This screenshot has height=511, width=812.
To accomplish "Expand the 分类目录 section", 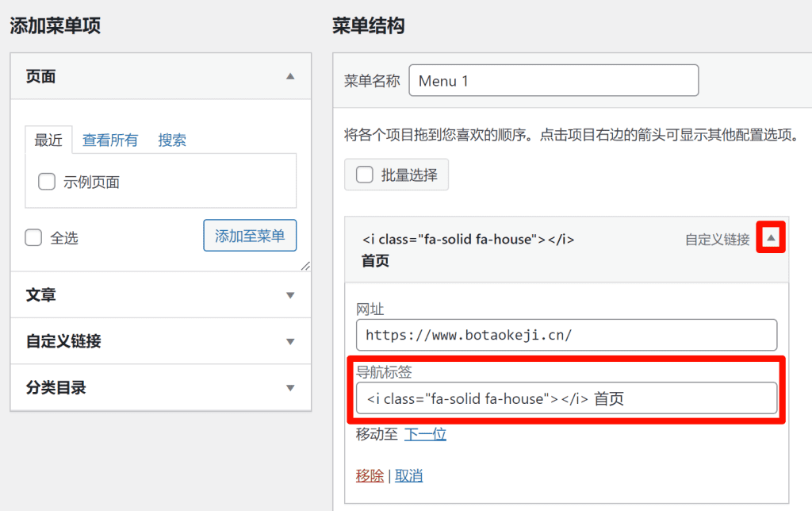I will pyautogui.click(x=290, y=388).
